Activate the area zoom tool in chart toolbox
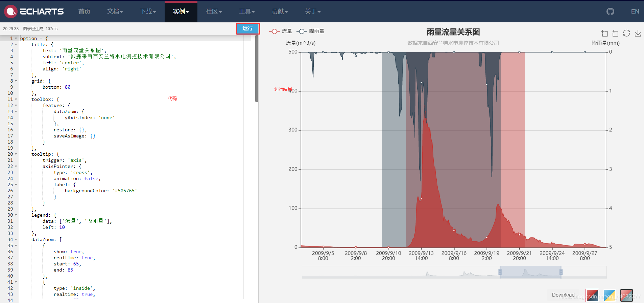Image resolution: width=644 pixels, height=303 pixels. click(604, 33)
